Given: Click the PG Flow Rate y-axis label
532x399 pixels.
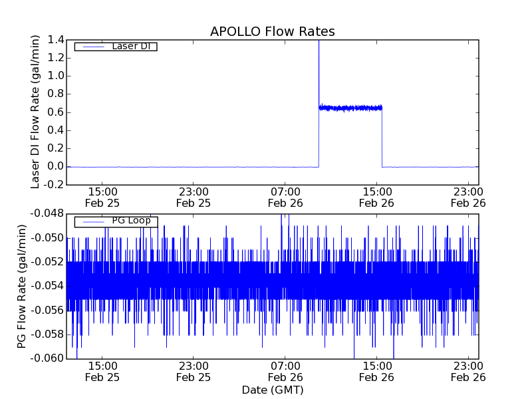Looking at the screenshot, I should [23, 286].
